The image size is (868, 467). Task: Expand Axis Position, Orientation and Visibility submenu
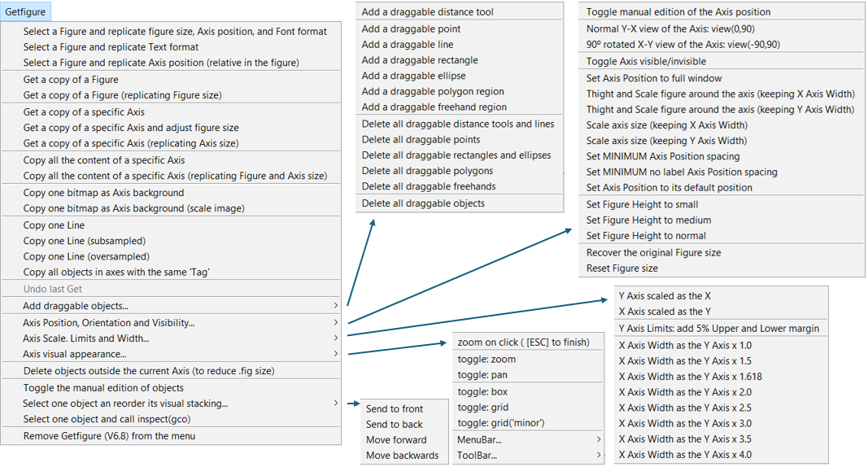coord(171,322)
